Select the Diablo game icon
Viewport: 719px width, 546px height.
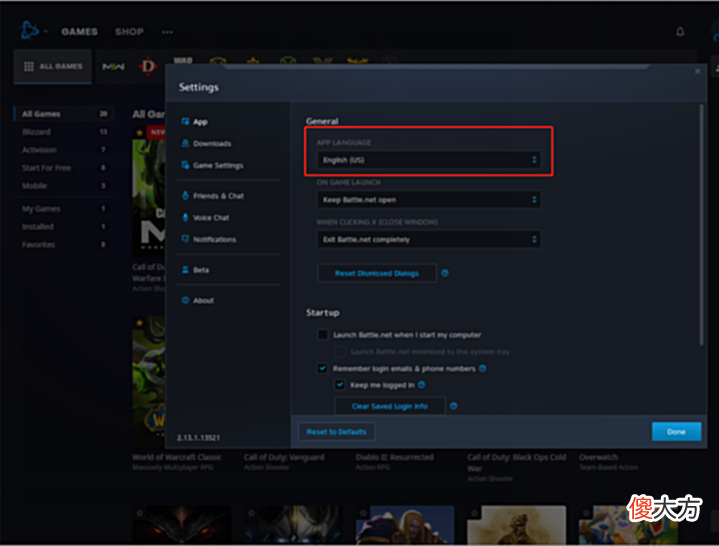coord(148,67)
